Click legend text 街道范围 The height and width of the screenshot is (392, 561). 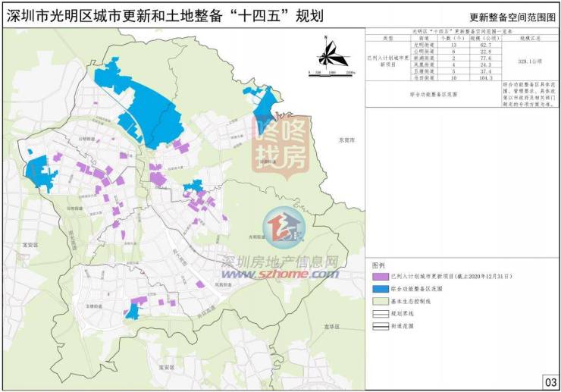[403, 326]
